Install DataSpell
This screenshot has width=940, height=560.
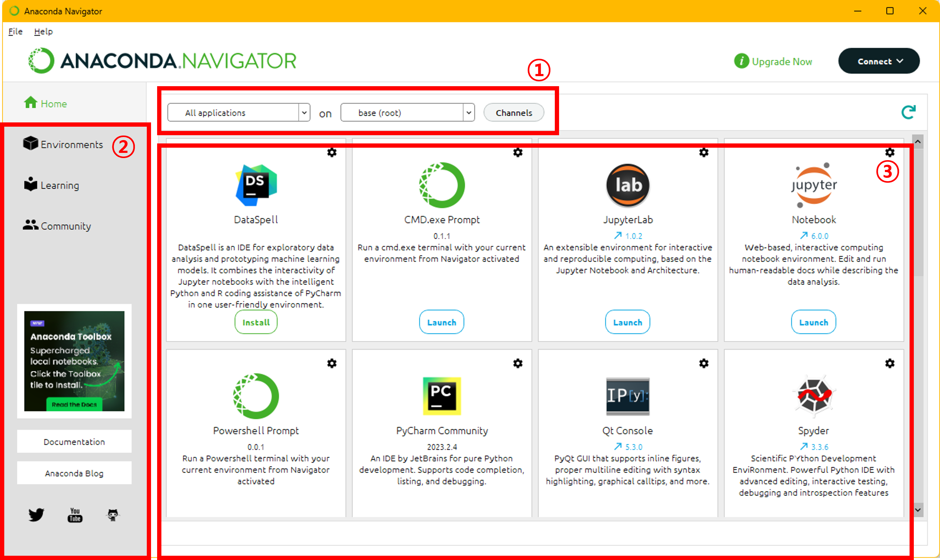click(256, 322)
